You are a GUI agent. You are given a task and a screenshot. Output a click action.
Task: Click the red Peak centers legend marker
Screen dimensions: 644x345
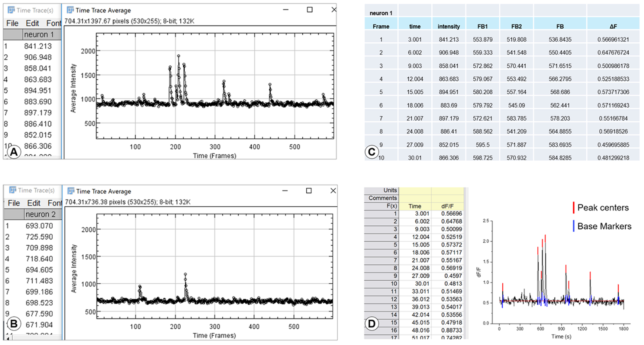point(574,208)
